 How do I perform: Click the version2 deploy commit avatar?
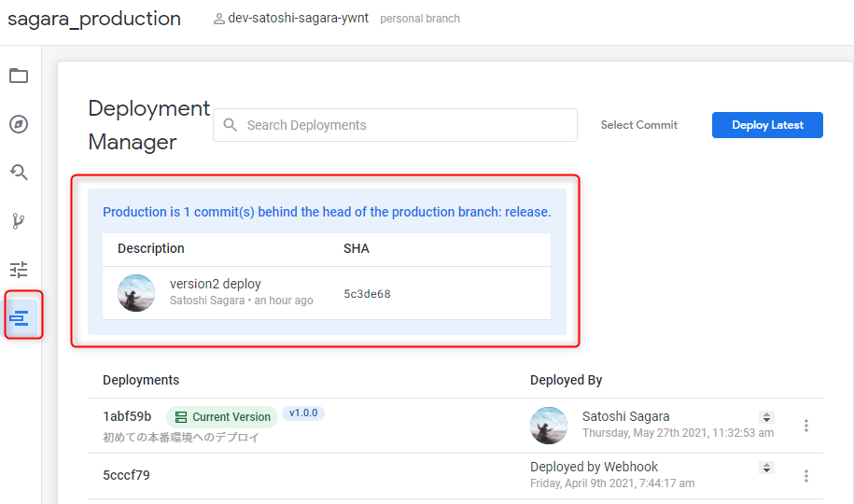136,293
